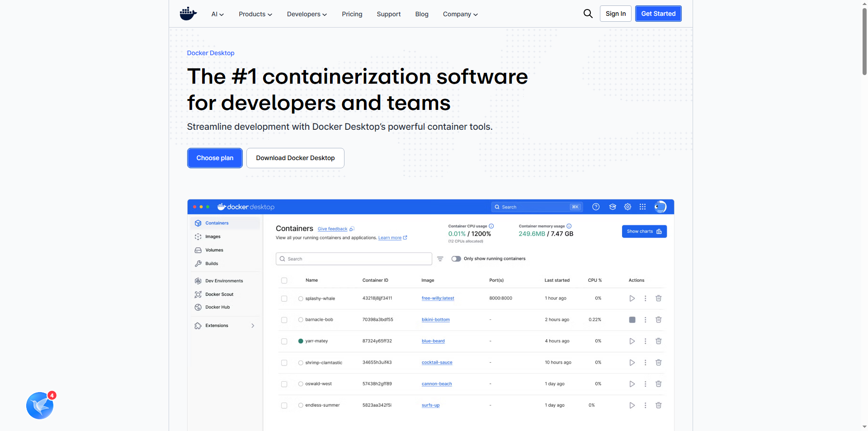The image size is (868, 431).
Task: Select Containers in Docker Desktop sidebar
Action: pos(225,223)
